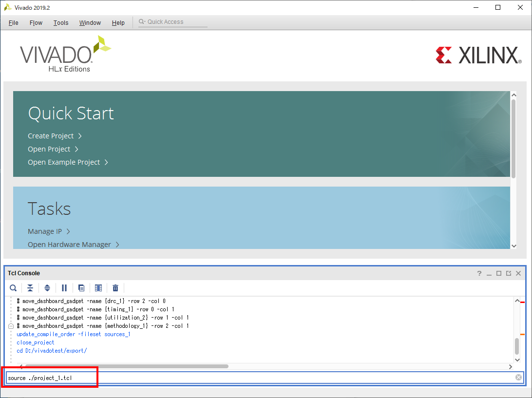The image size is (532, 398).
Task: Click the search icon in Tcl Console toolbar
Action: pos(13,288)
